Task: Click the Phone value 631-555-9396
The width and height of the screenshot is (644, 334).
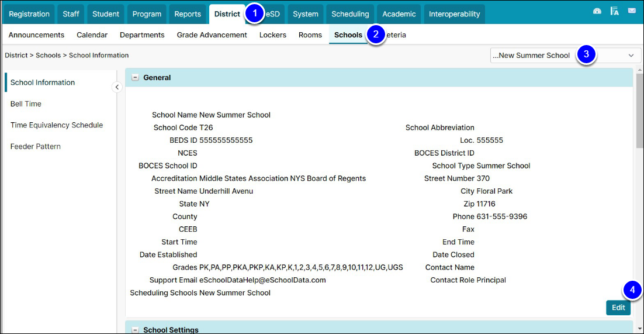Action: pyautogui.click(x=502, y=217)
